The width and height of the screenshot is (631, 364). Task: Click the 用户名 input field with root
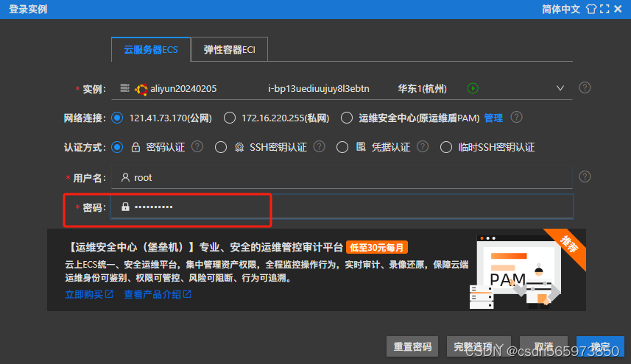[342, 177]
